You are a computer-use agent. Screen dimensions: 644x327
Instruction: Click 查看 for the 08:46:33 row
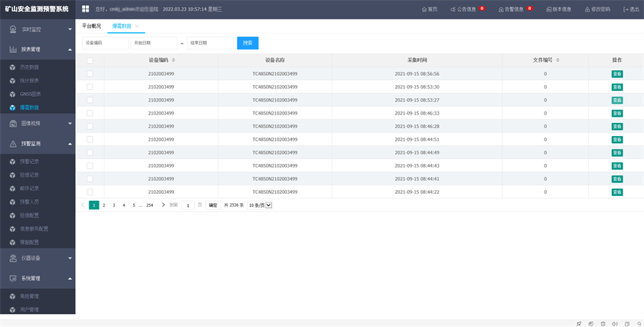tap(617, 113)
